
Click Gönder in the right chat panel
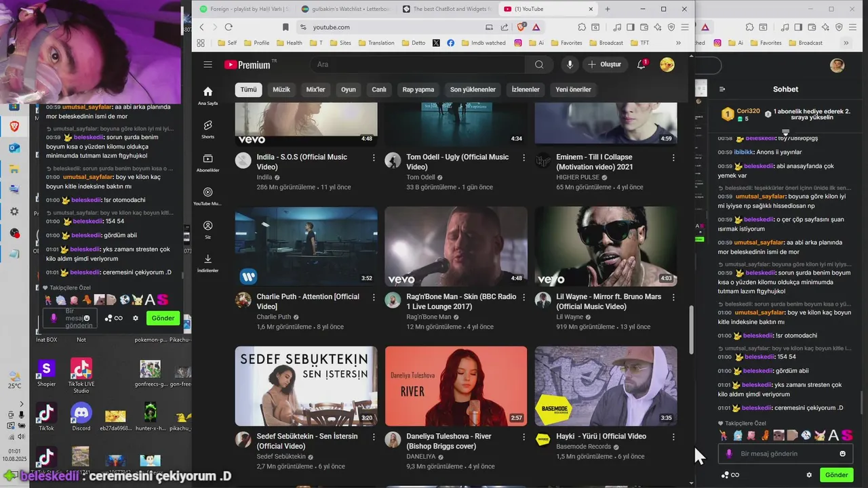coord(836,475)
